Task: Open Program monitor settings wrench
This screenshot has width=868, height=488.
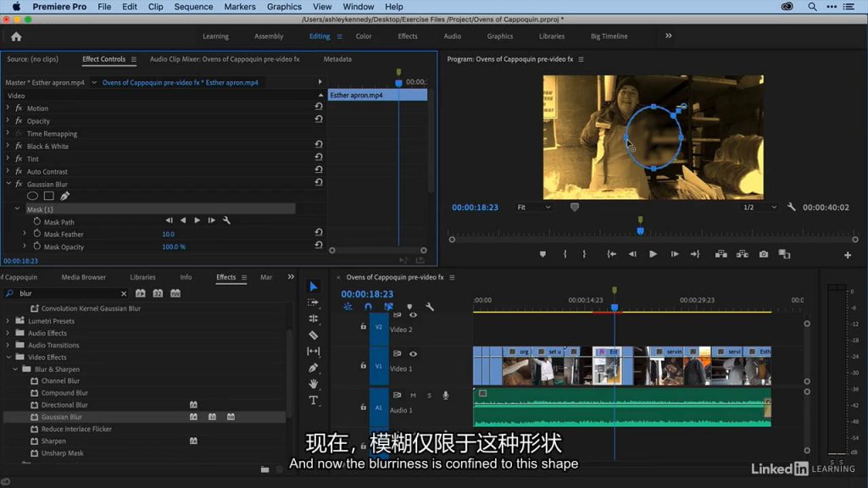Action: 792,207
